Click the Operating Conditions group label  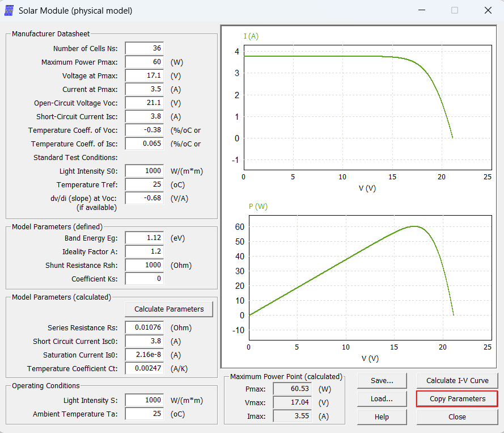point(46,386)
